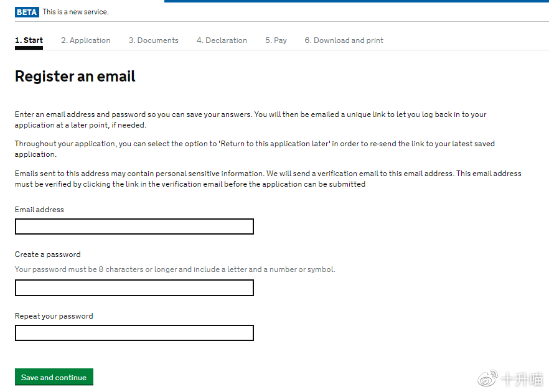The height and width of the screenshot is (392, 549).
Task: Click the Email address label
Action: 39,209
